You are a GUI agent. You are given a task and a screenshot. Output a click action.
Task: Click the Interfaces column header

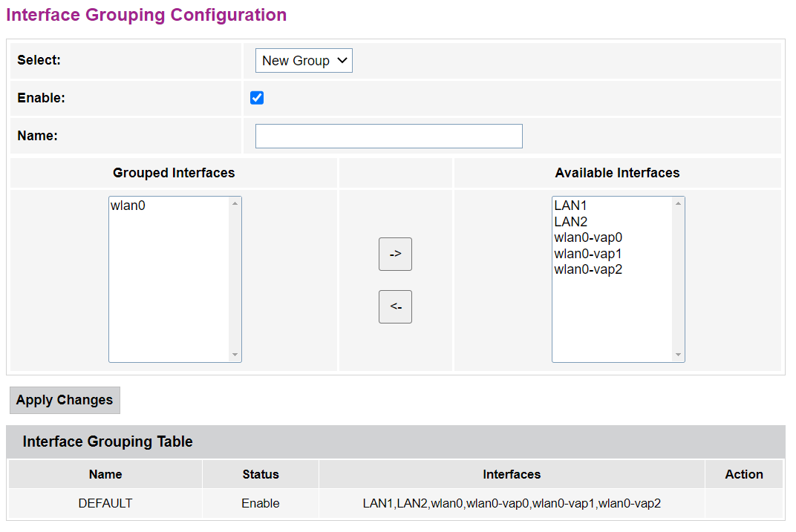512,474
